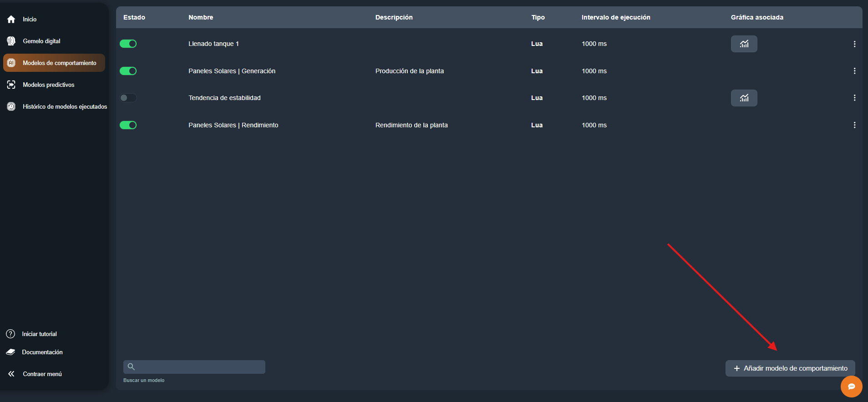Open chart for Llenado tanque 1
Viewport: 868px width, 402px height.
point(744,44)
